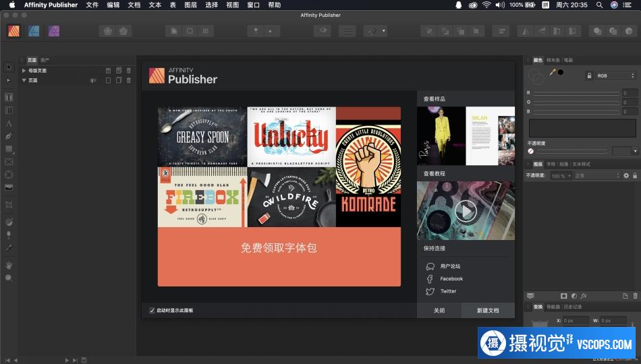Click the R channel slider
This screenshot has width=641, height=364.
(x=576, y=93)
